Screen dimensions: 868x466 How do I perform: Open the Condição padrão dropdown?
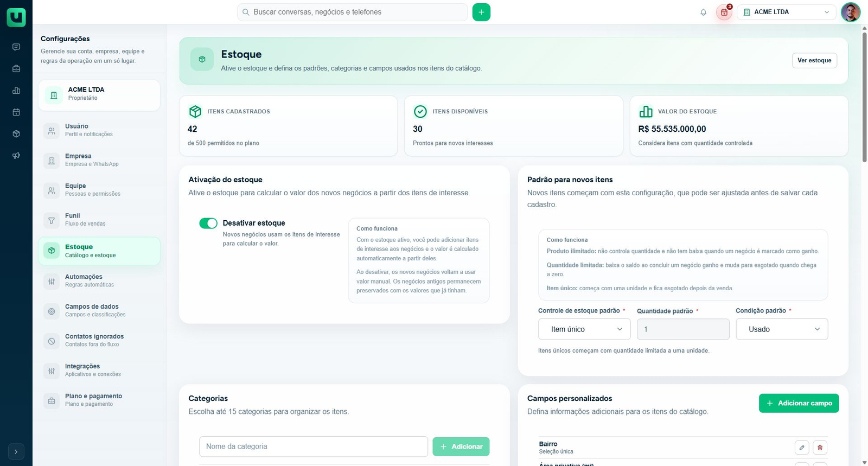[782, 329]
